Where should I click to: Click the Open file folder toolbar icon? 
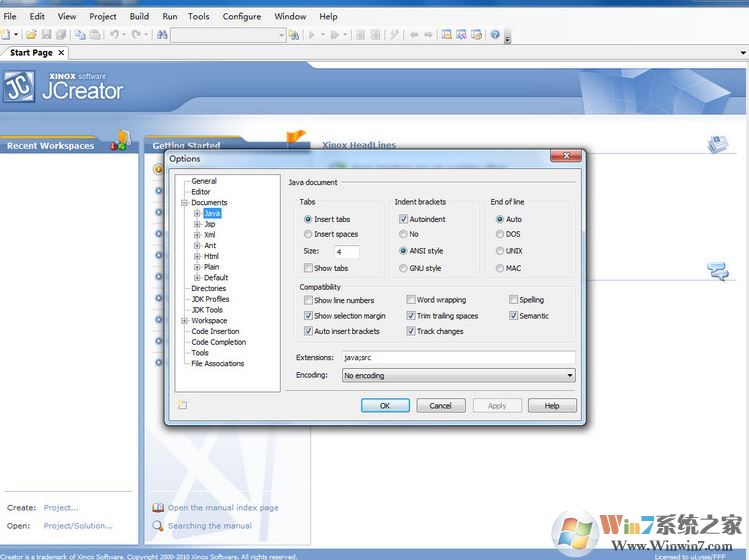32,35
